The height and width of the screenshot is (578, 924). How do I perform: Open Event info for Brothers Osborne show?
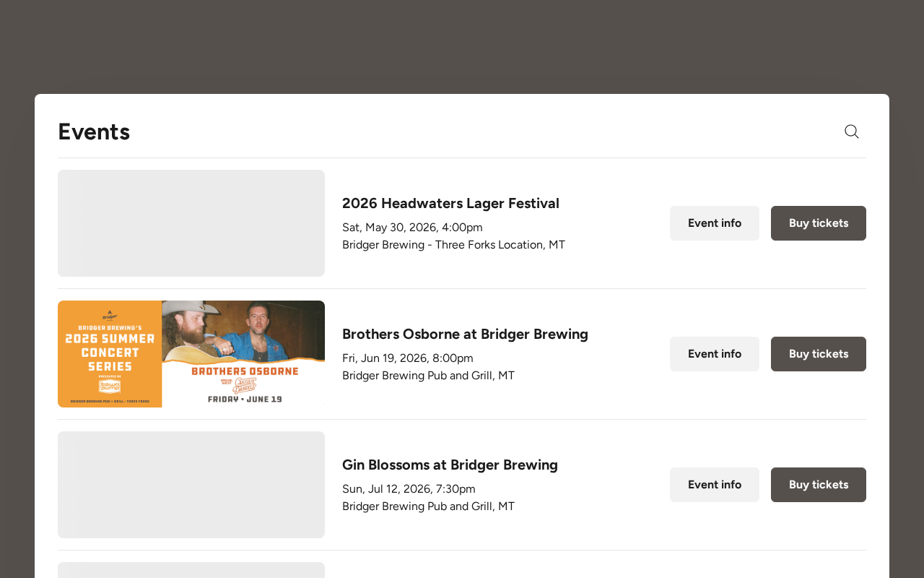tap(715, 354)
